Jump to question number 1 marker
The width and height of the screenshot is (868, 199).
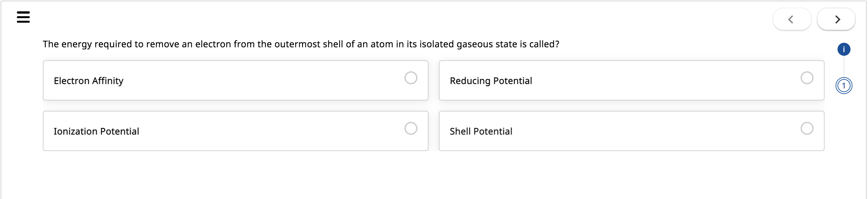pyautogui.click(x=844, y=86)
